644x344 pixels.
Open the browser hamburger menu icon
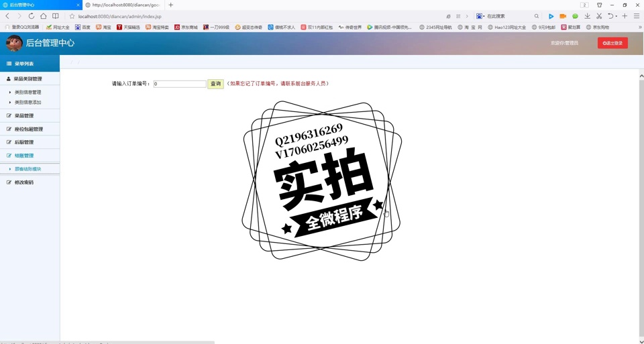point(636,16)
